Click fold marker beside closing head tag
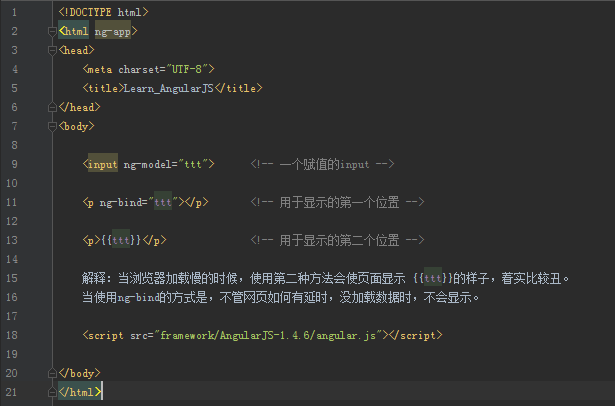Image resolution: width=615 pixels, height=406 pixels. 52,107
